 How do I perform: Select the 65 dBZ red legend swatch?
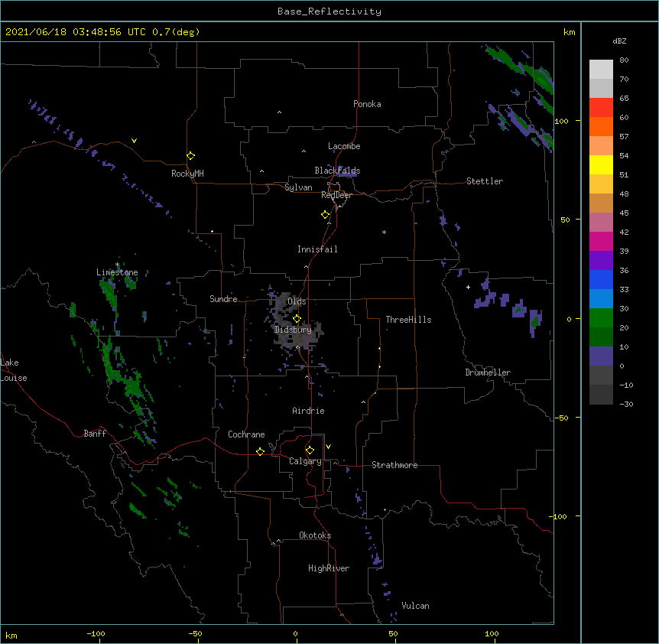[601, 107]
